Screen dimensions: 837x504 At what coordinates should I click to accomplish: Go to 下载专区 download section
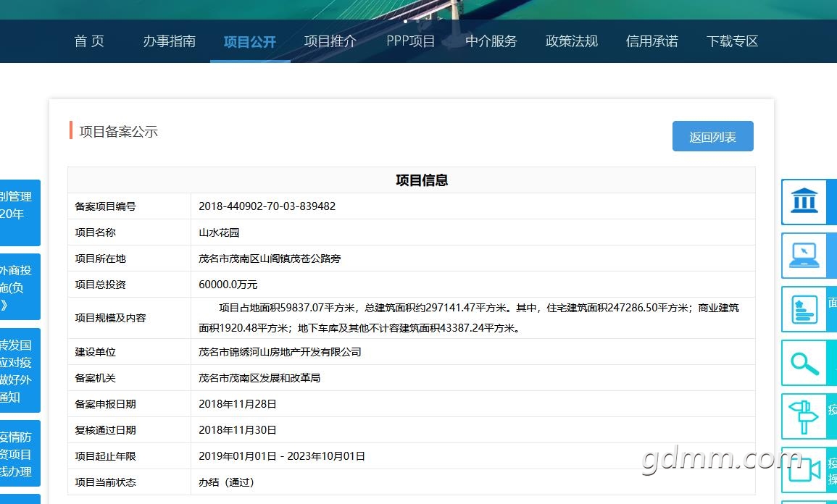pos(732,41)
